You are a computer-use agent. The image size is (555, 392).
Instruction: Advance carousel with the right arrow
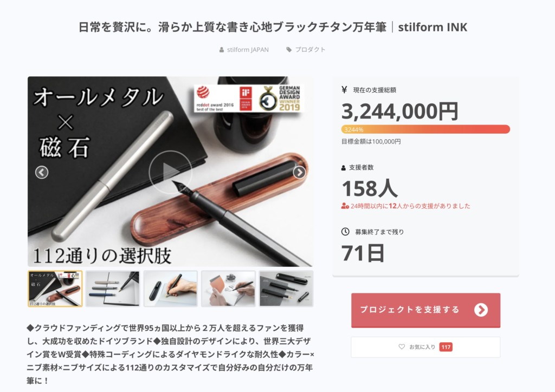pyautogui.click(x=299, y=173)
